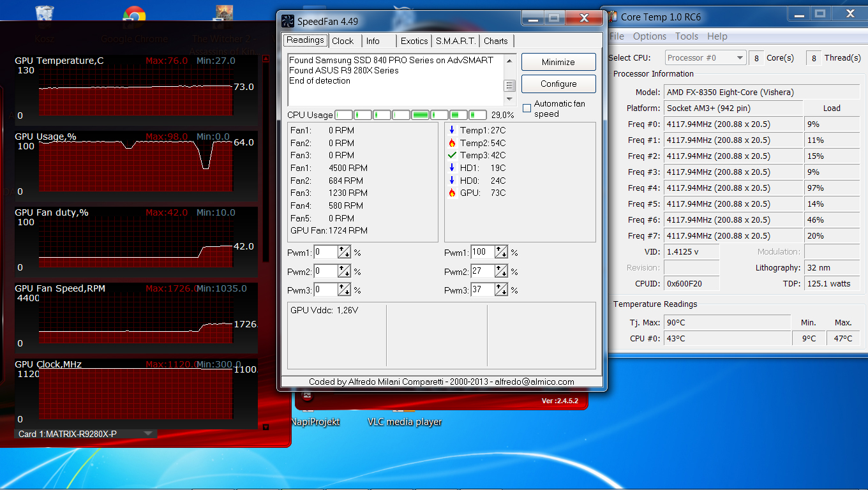868x490 pixels.
Task: Click the Pwm1 value field showing 100
Action: pos(483,252)
